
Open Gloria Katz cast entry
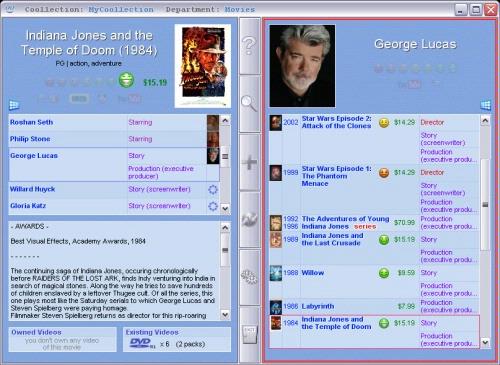(28, 206)
